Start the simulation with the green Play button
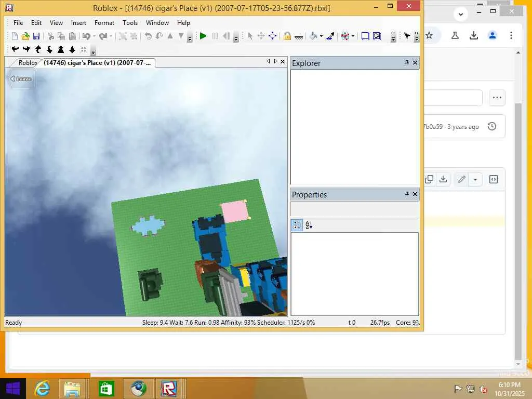The width and height of the screenshot is (532, 399). coord(203,36)
